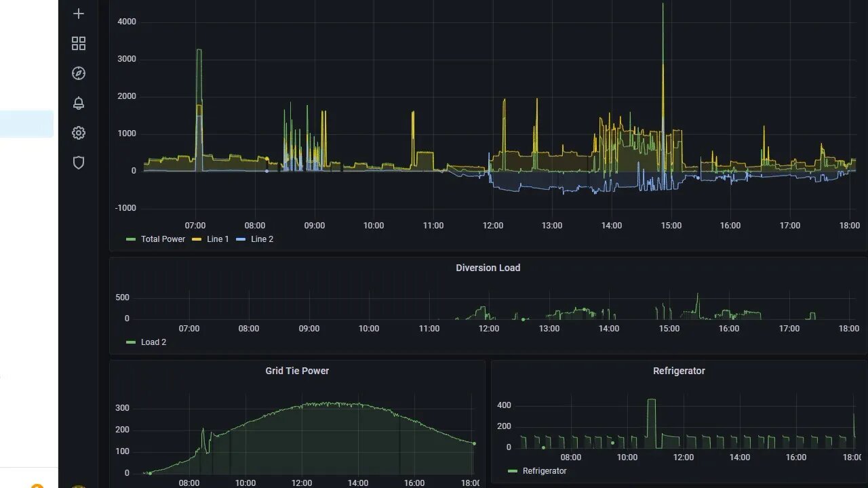Viewport: 868px width, 488px height.
Task: Open the Explore compass icon
Action: [x=79, y=73]
